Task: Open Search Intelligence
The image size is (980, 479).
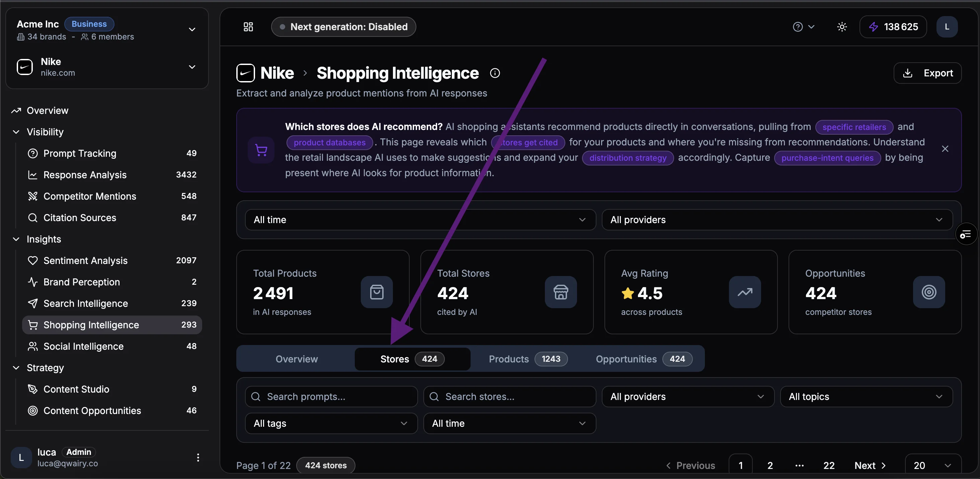Action: coord(86,303)
